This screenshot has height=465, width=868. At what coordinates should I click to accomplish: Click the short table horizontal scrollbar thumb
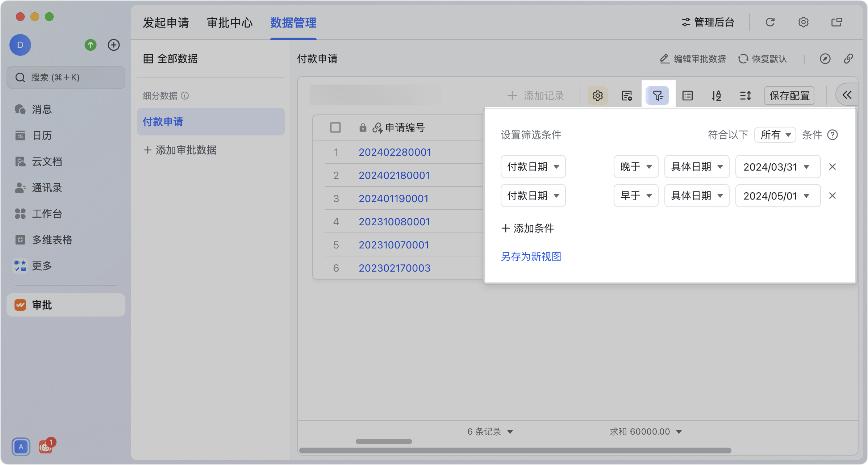click(384, 441)
